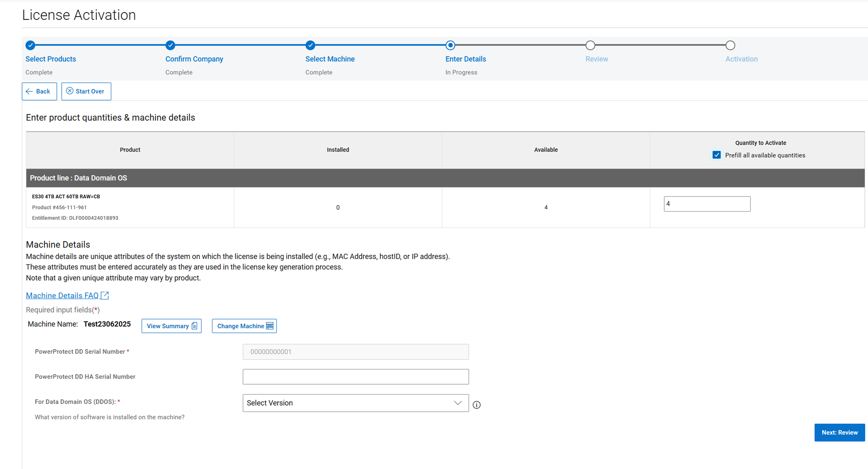Proceed with Next: Review button
The width and height of the screenshot is (868, 469).
click(x=839, y=432)
